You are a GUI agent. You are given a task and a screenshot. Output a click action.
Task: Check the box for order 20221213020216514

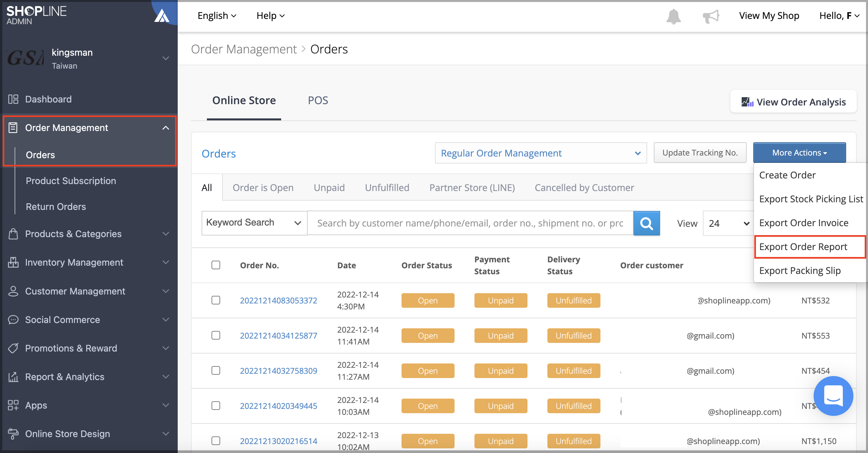tap(216, 440)
